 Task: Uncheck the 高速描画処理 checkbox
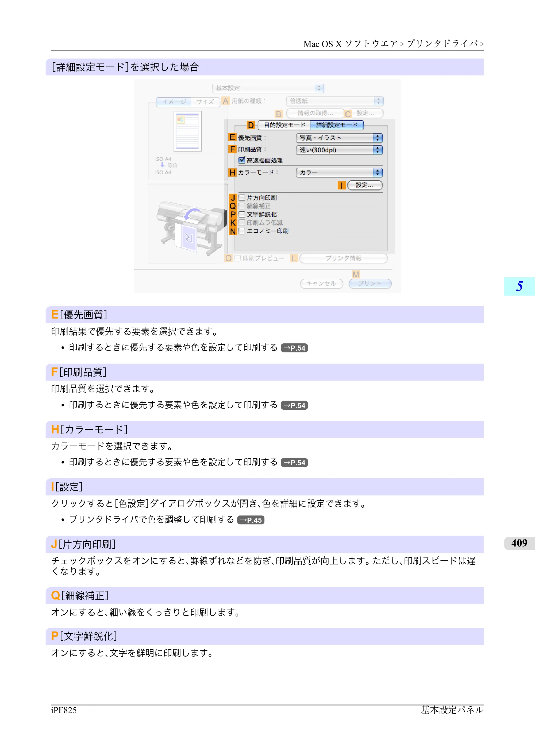tap(242, 160)
